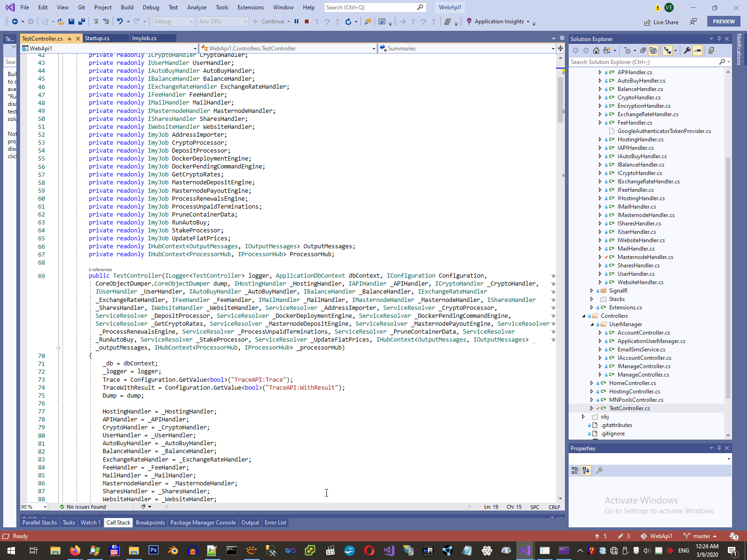The image size is (747, 560).
Task: Click the Application Insights lightbulb icon
Action: pos(469,21)
